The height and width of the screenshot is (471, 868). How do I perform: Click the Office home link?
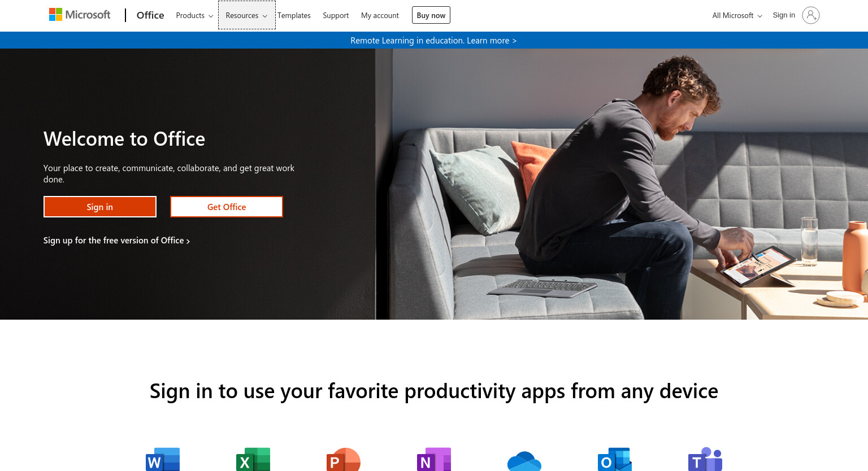(x=150, y=15)
